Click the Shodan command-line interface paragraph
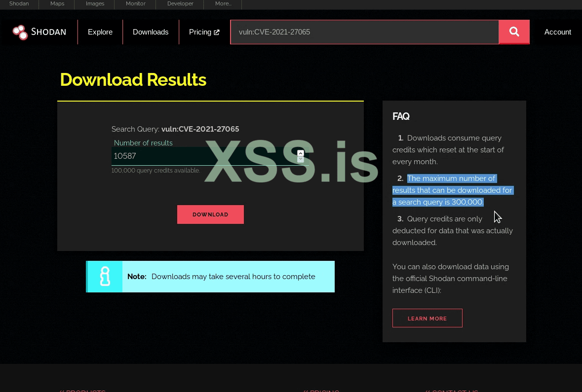Screen dimensions: 582x392 coord(451,279)
